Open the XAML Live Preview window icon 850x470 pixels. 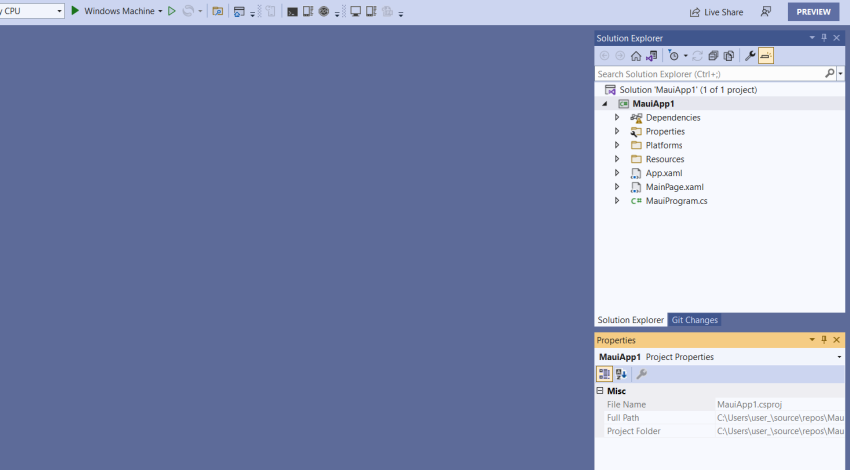click(239, 11)
